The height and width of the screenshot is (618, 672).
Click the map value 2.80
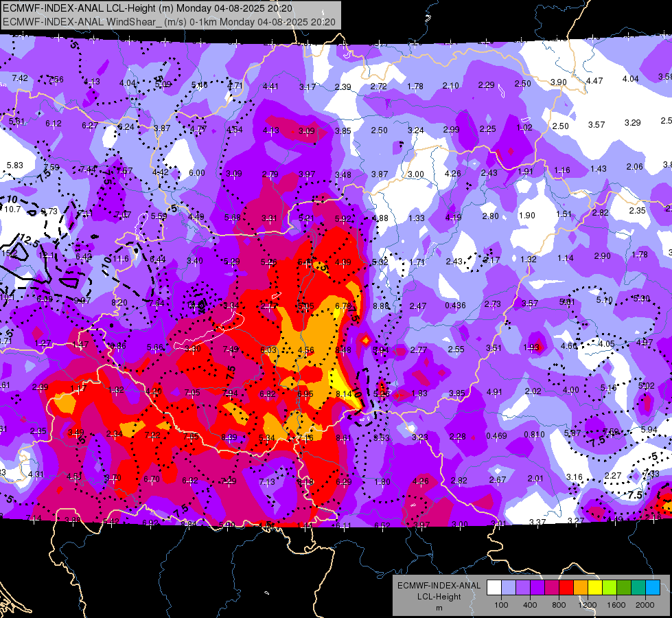coord(490,216)
